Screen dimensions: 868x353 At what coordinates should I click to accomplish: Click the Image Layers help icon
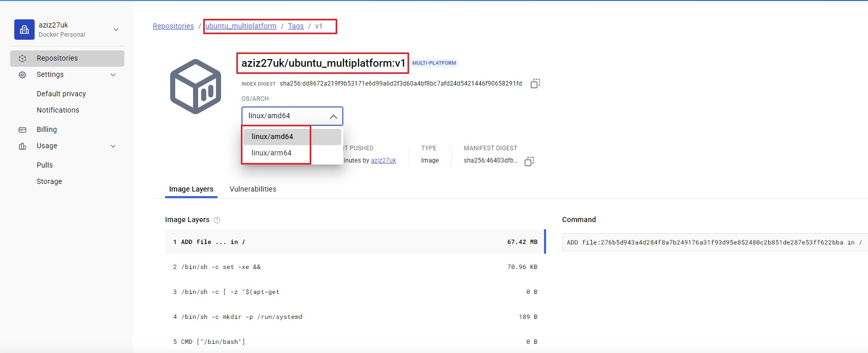coord(217,220)
